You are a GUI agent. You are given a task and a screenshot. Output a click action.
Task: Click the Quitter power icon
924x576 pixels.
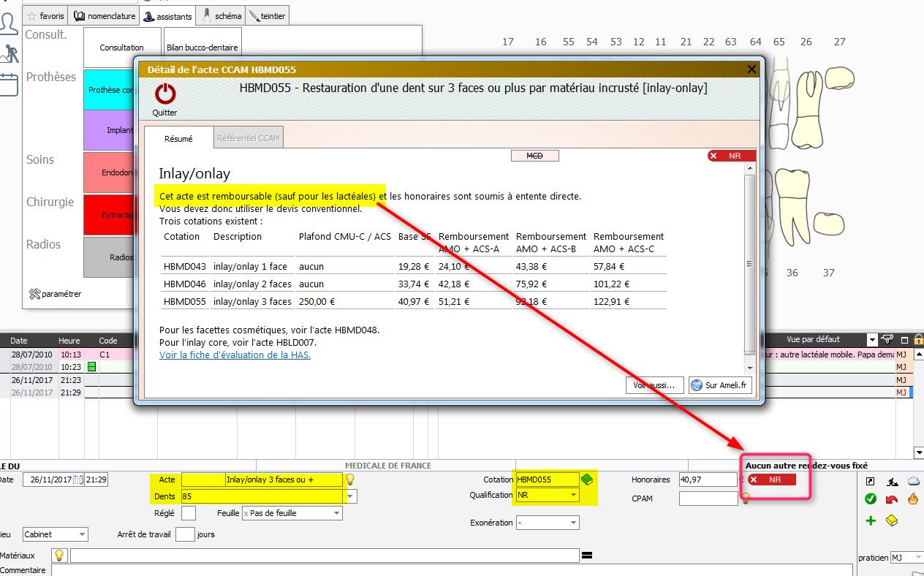(x=165, y=94)
